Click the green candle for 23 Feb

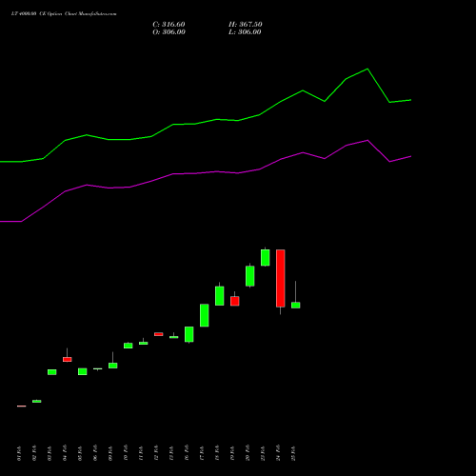point(266,258)
